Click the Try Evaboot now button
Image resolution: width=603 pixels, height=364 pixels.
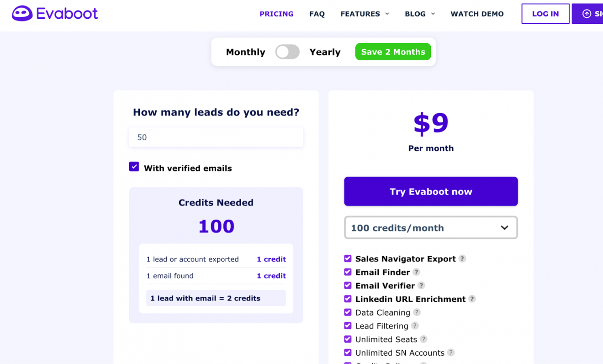point(431,191)
